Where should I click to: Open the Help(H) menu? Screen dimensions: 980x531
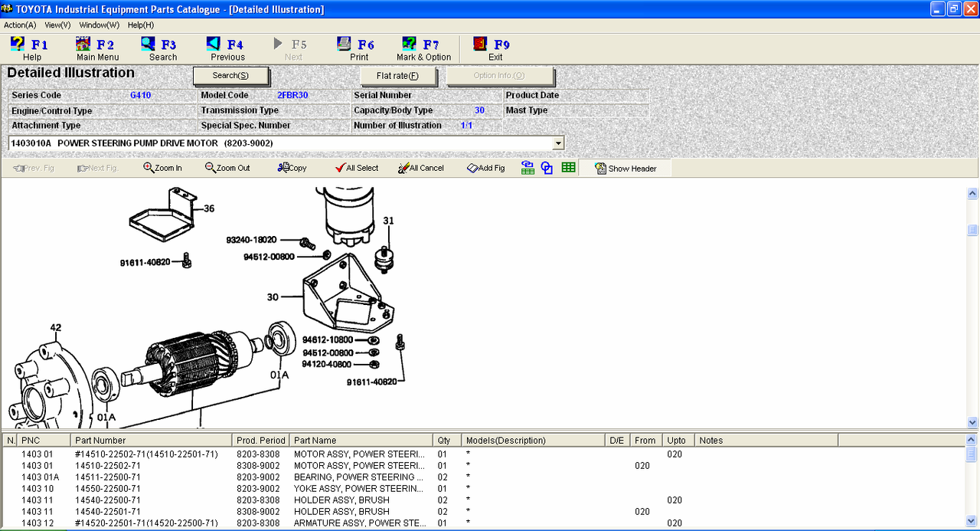141,25
